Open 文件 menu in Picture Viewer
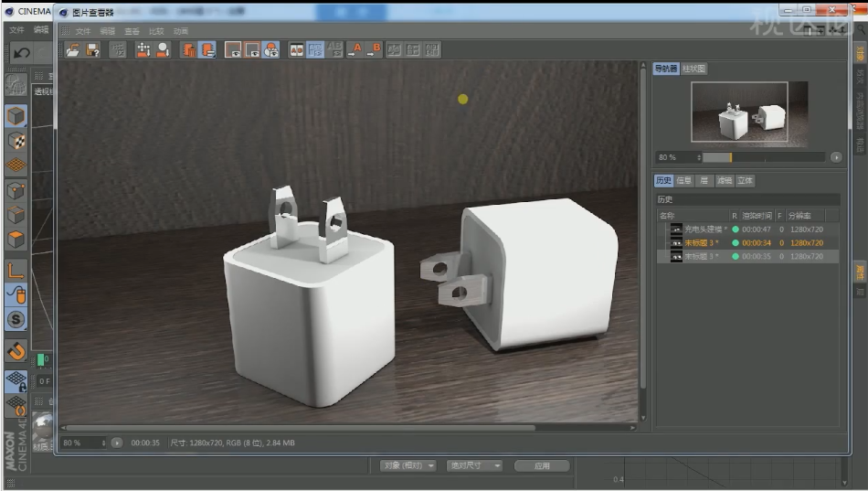This screenshot has height=491, width=868. pyautogui.click(x=83, y=31)
